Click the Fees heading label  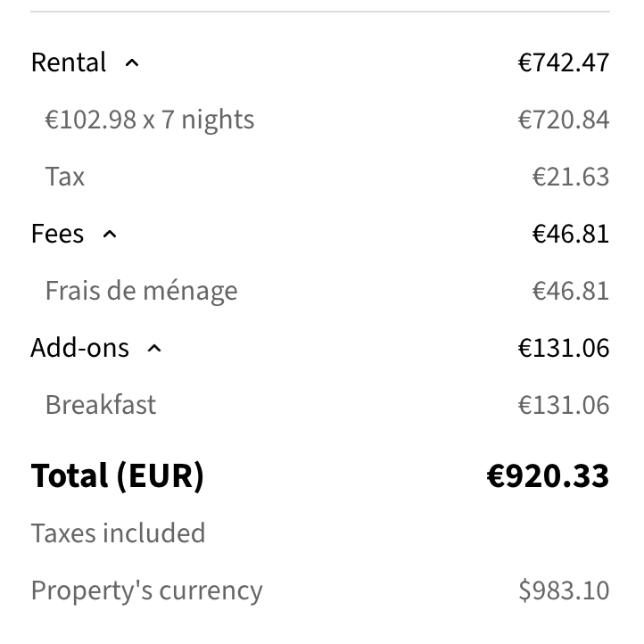tap(57, 234)
